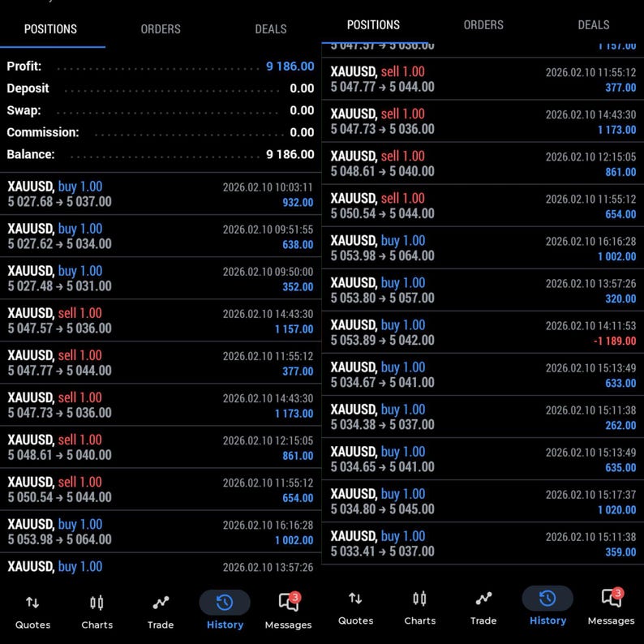Open the right screen's 654.00 profit sell trade
The height and width of the screenshot is (644, 644).
click(x=483, y=206)
